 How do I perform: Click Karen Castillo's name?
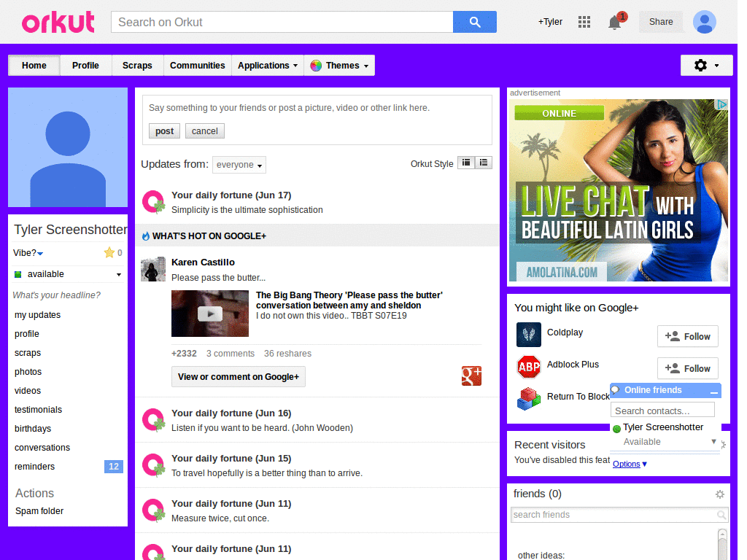pyautogui.click(x=203, y=262)
